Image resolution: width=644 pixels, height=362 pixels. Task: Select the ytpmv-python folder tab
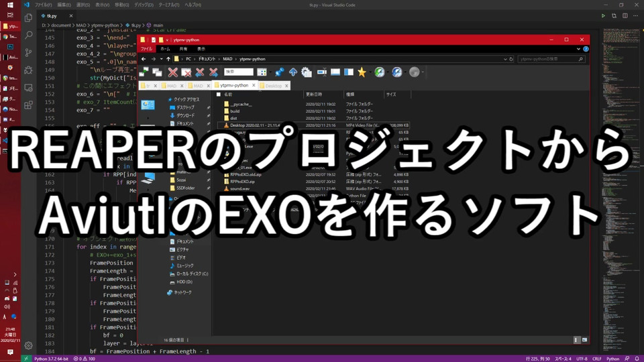pos(233,85)
